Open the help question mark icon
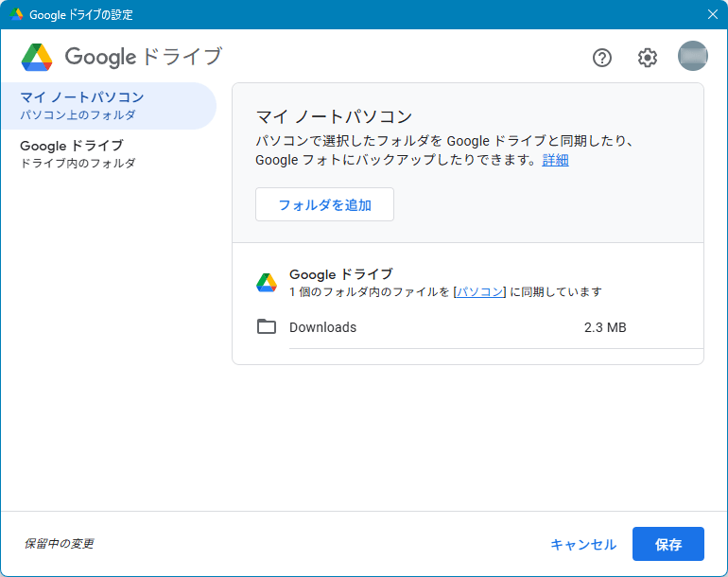Image resolution: width=728 pixels, height=577 pixels. [x=602, y=58]
